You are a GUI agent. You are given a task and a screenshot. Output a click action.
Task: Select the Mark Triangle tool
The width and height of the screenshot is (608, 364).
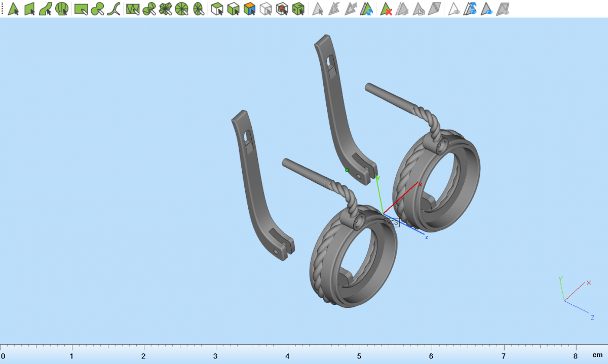click(x=14, y=9)
